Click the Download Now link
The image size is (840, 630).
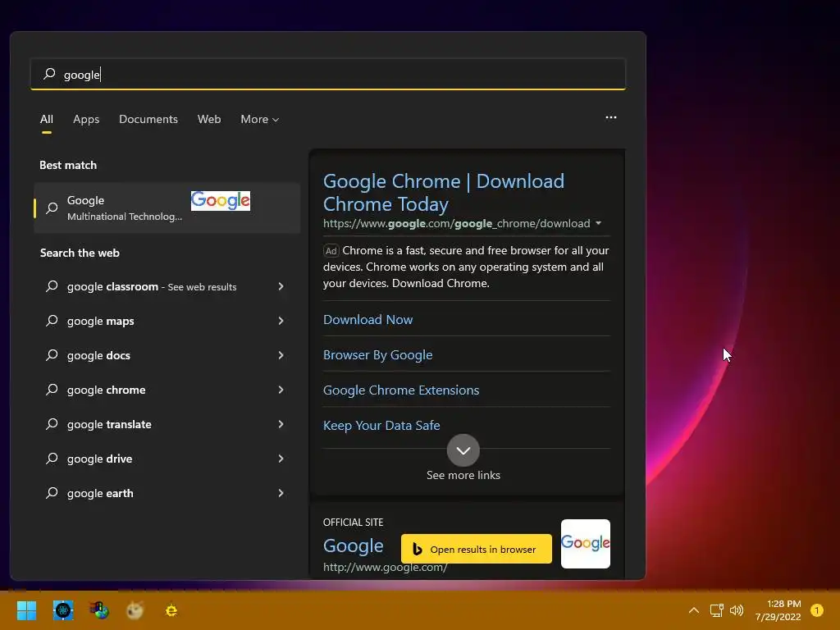pyautogui.click(x=368, y=319)
